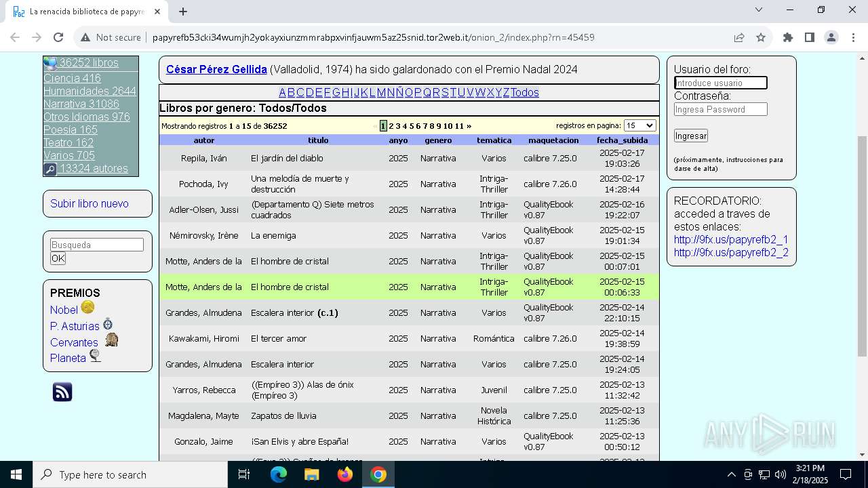Filter books by letter A
The image size is (868, 488).
pos(283,93)
